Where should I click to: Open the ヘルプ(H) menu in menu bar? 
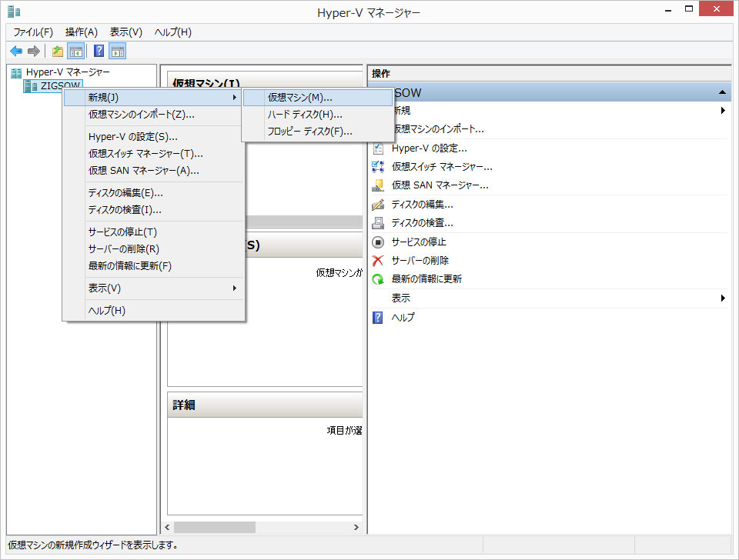173,32
